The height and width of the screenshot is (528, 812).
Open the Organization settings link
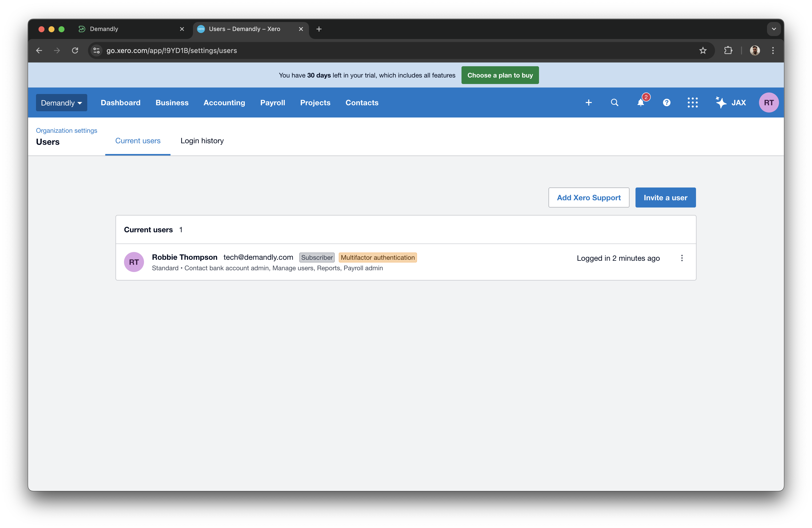pyautogui.click(x=66, y=130)
